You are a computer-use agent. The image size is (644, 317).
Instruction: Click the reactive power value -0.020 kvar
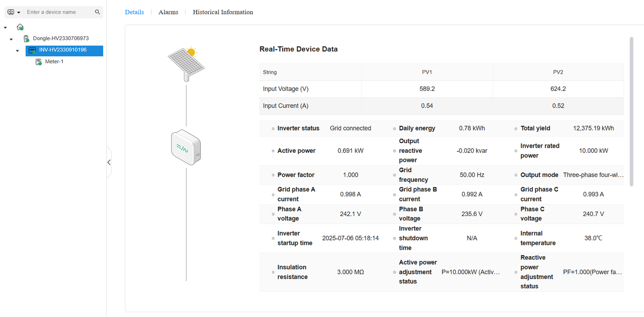[472, 151]
